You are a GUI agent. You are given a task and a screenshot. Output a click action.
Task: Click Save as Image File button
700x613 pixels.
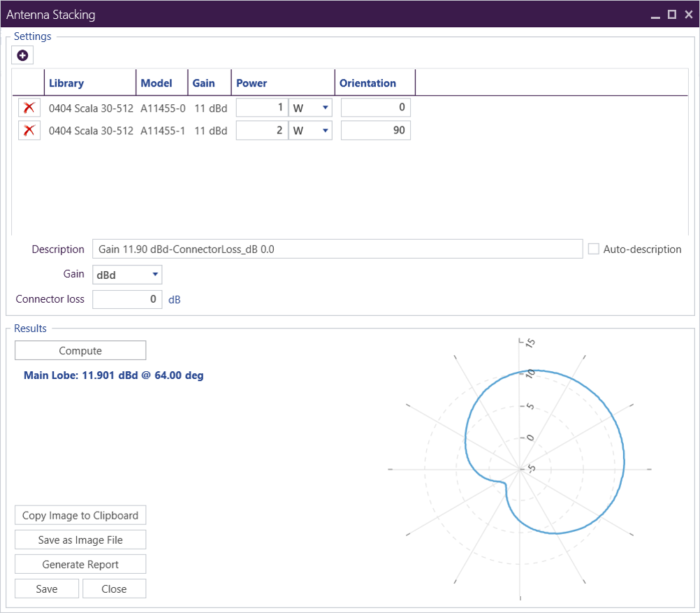point(80,540)
